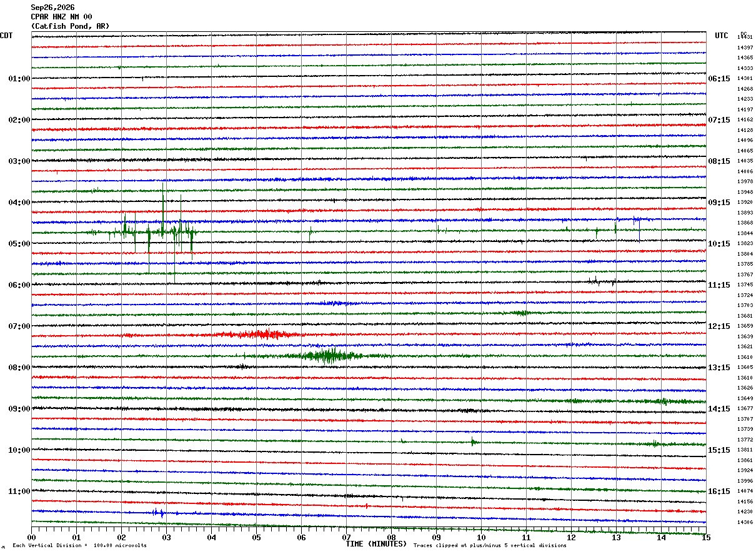756x554 pixels.
Task: Click the red seismic burst after 07:00
Action: tap(261, 335)
